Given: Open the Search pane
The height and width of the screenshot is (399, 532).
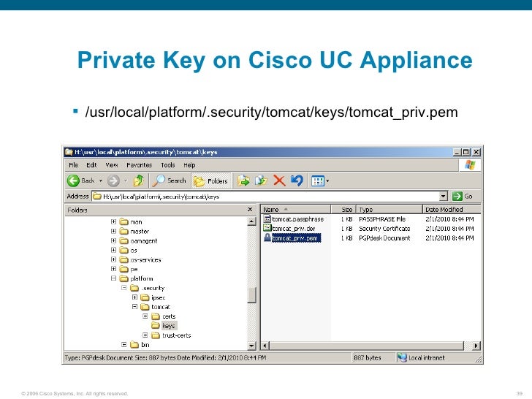Looking at the screenshot, I should point(169,180).
